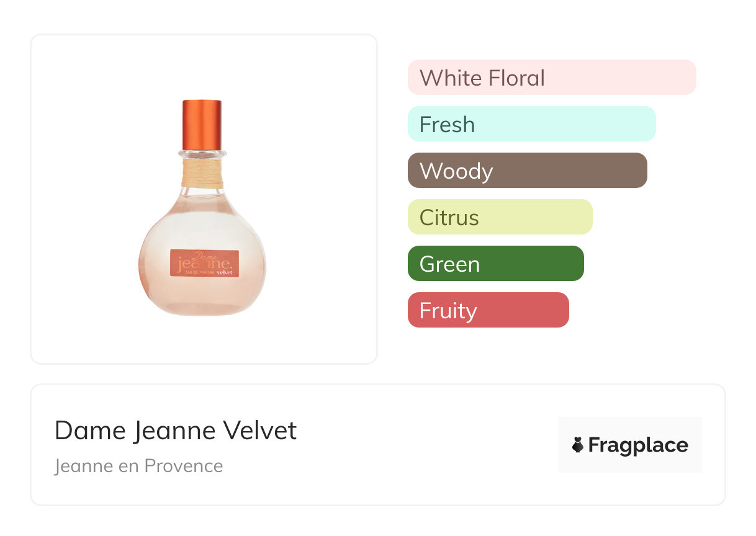This screenshot has height=536, width=756.
Task: Select the White Floral accord bar
Action: click(x=552, y=78)
